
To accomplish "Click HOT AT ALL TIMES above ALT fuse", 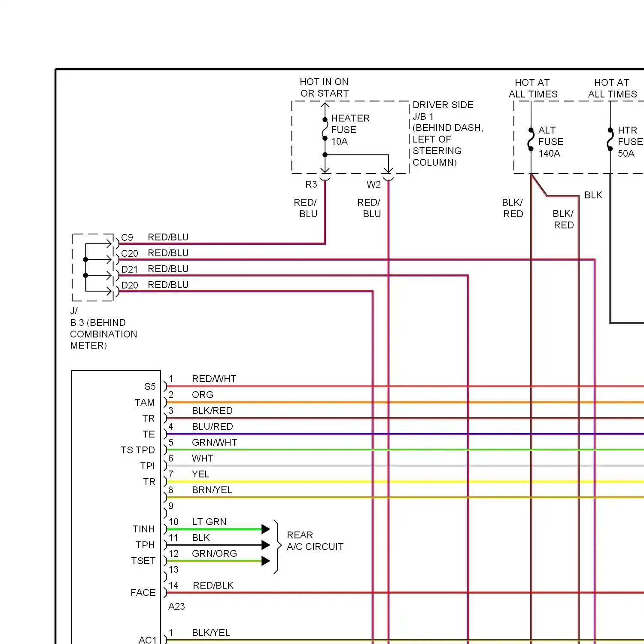I will tap(533, 88).
